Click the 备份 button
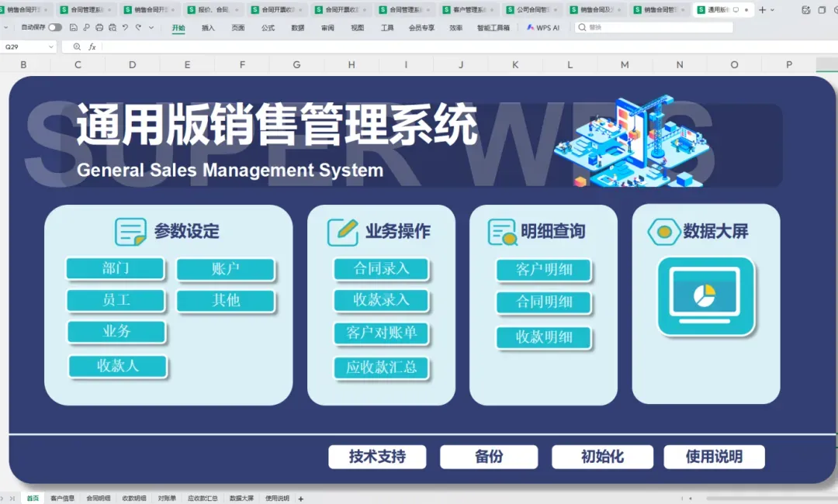 click(x=489, y=457)
